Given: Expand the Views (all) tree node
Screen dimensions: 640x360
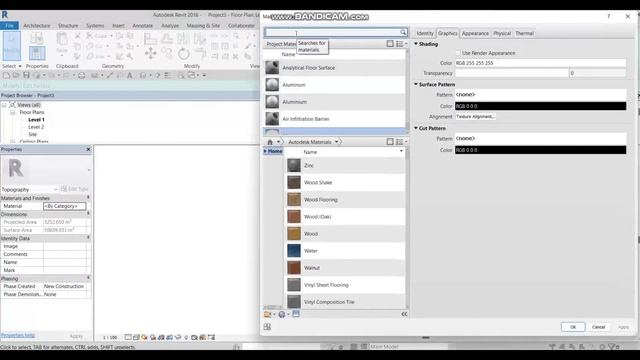Looking at the screenshot, I should [4, 105].
